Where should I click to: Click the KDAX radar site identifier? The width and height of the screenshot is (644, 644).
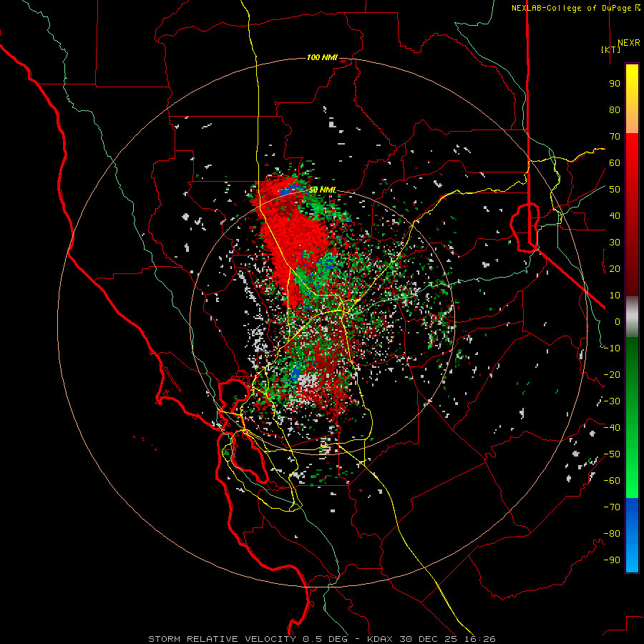[x=379, y=639]
